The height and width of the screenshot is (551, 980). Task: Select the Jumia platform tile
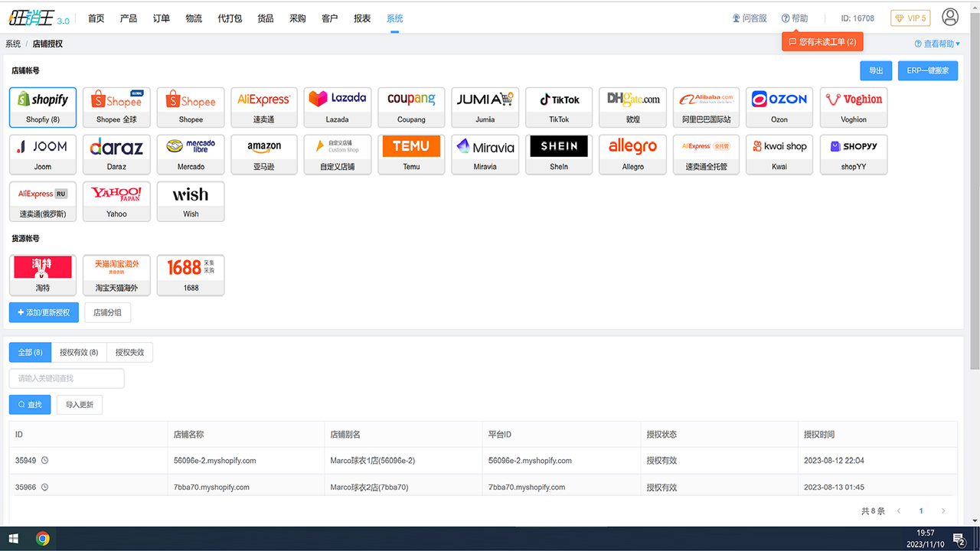(485, 107)
